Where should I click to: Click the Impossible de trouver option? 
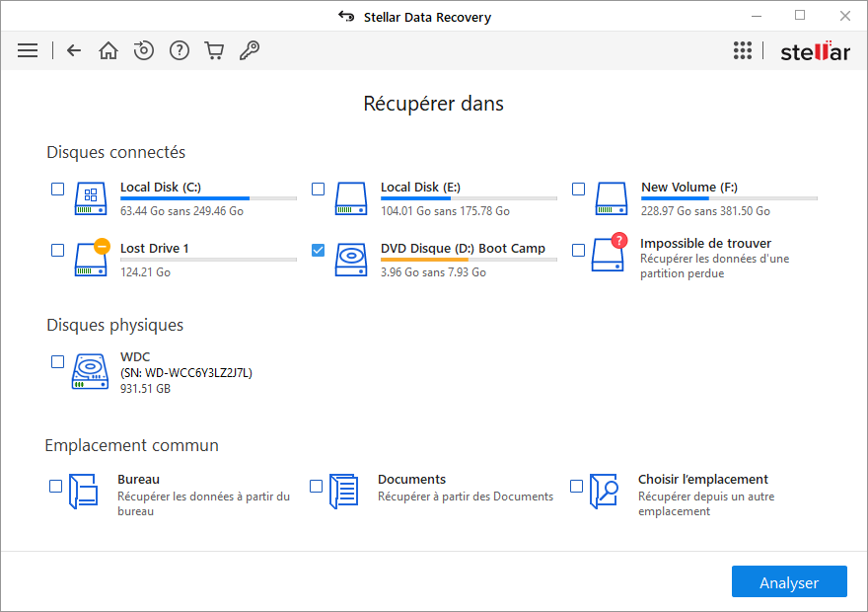[x=705, y=244]
